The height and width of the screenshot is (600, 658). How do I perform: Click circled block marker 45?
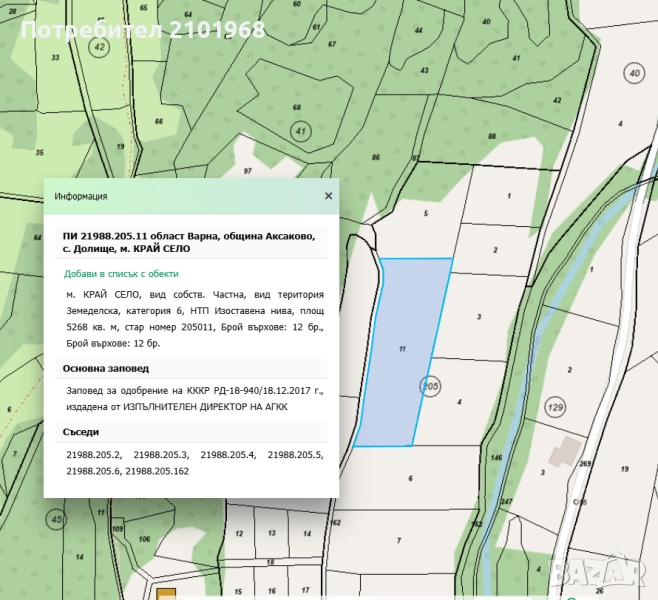point(56,520)
